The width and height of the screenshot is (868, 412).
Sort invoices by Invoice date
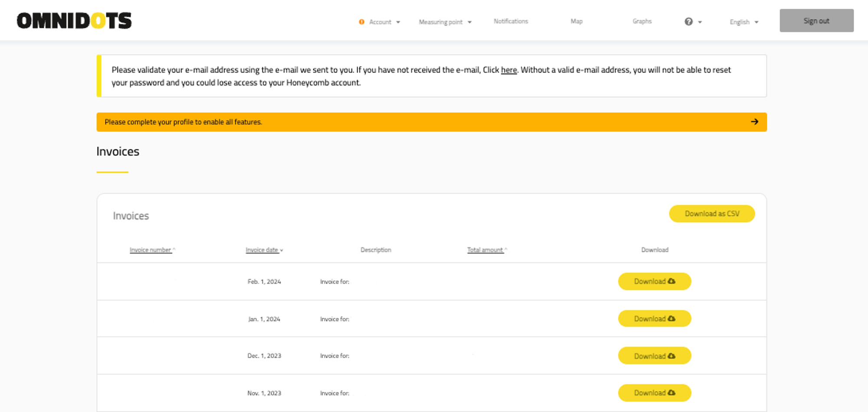(x=262, y=250)
